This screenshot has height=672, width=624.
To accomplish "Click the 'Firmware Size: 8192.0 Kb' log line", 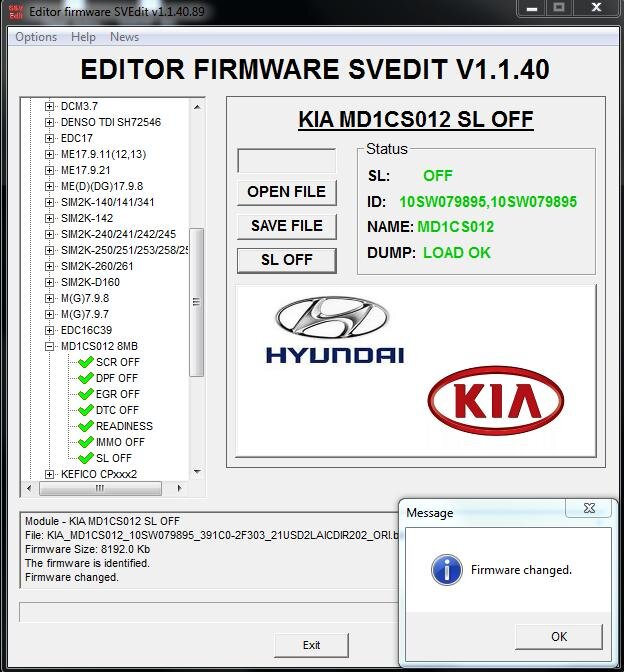I will (x=88, y=549).
